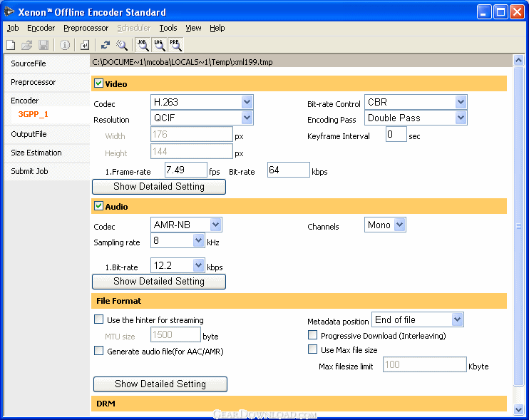529x420 pixels.
Task: Enable Use the hinter for streaming
Action: tap(98, 319)
